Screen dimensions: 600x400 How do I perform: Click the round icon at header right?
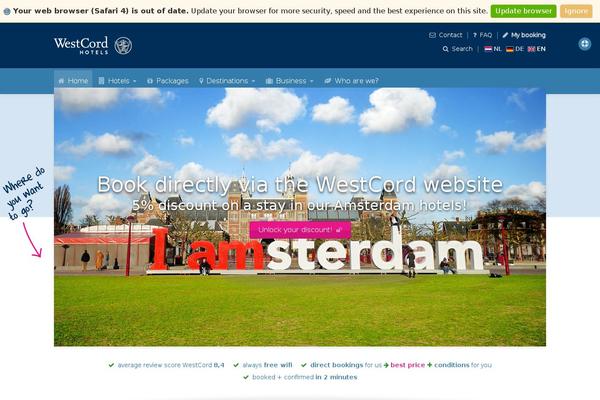point(584,44)
